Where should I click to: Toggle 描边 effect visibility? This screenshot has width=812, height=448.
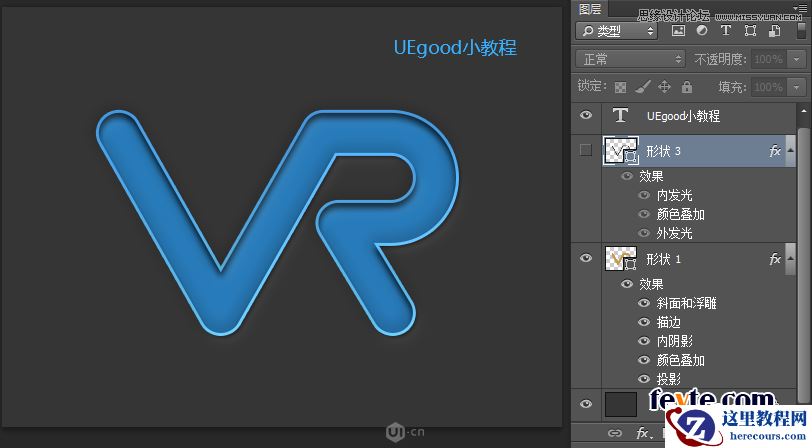point(644,322)
